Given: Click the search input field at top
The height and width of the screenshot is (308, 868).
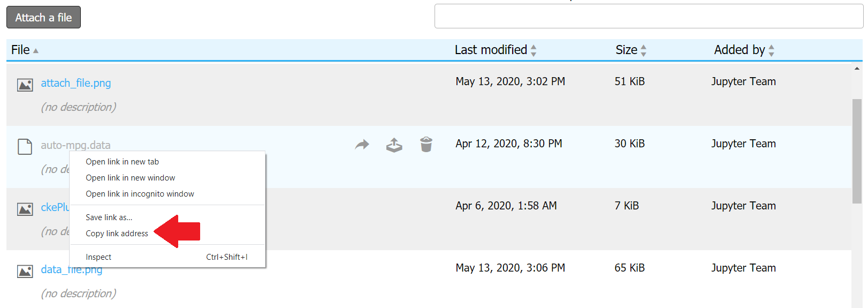Looking at the screenshot, I should pyautogui.click(x=649, y=17).
